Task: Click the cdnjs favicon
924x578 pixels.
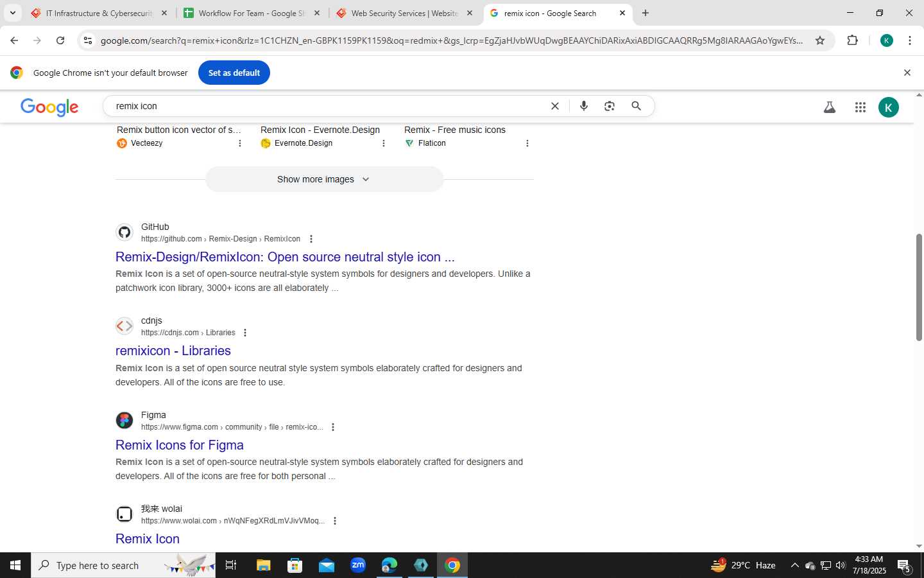Action: click(x=124, y=326)
